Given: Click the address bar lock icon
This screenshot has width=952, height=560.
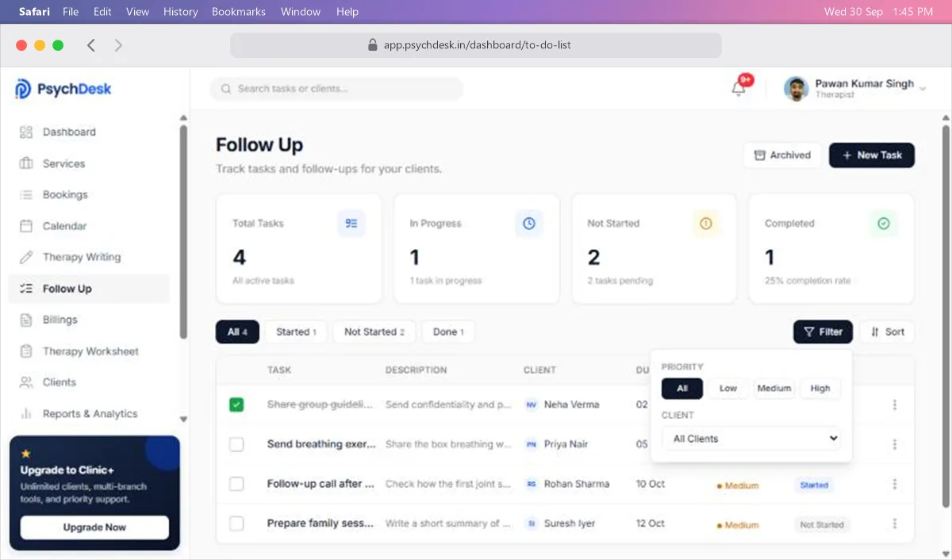Looking at the screenshot, I should pos(373,45).
